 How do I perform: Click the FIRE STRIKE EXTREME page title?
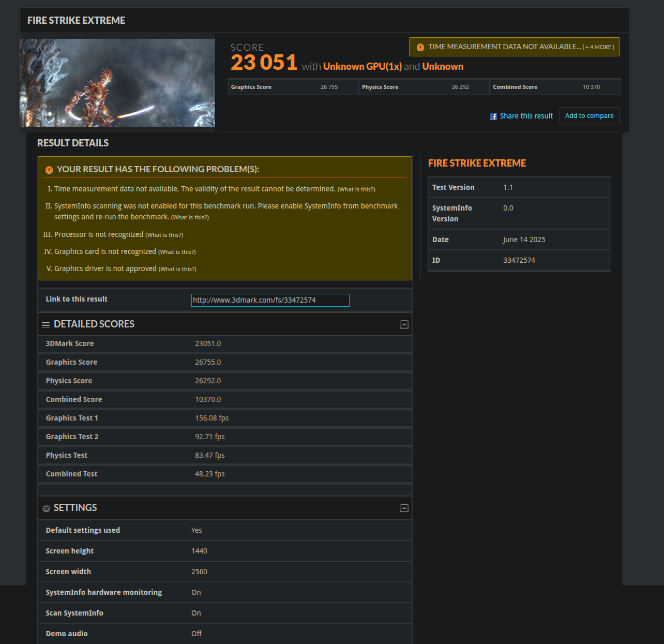76,20
